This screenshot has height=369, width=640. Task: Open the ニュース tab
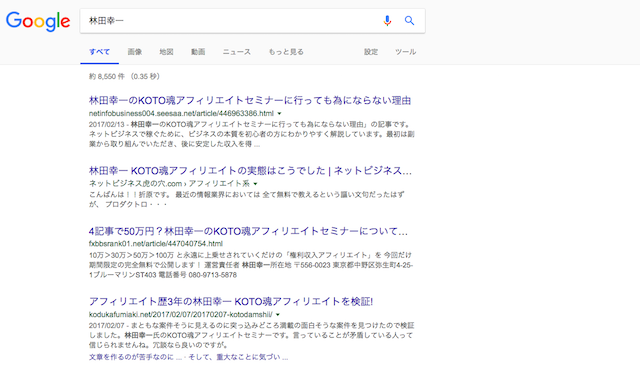pyautogui.click(x=237, y=52)
